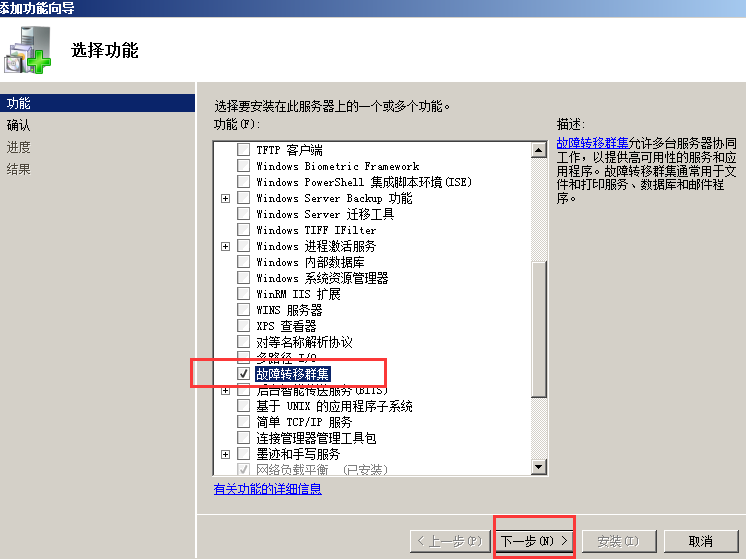Screen dimensions: 746x559
Task: Uncheck the 故障转移群集 checkbox
Action: click(244, 374)
